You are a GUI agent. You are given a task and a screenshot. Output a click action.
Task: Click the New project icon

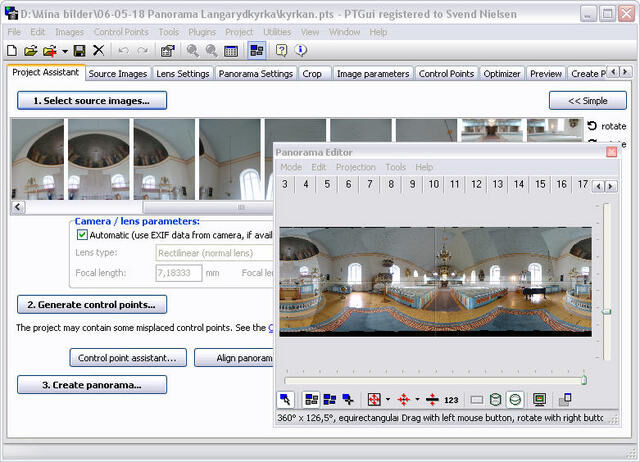[x=11, y=50]
